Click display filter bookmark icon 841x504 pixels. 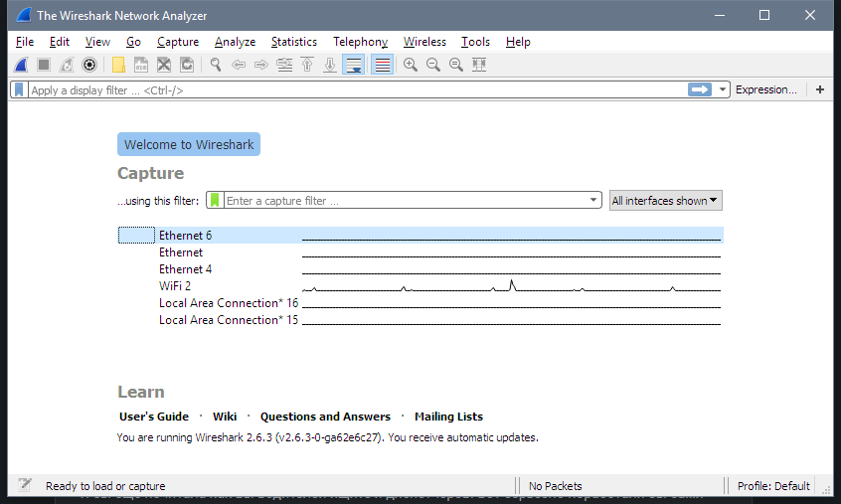pos(19,89)
